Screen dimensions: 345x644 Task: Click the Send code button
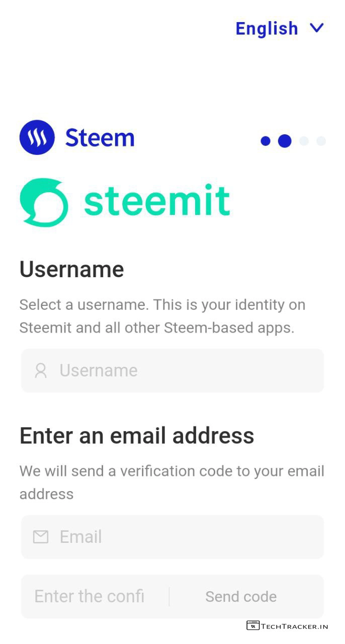pyautogui.click(x=241, y=597)
